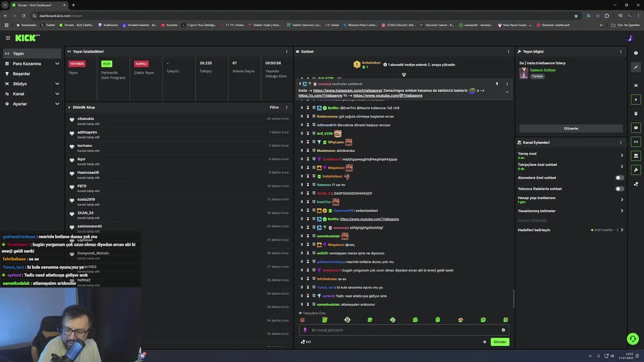The height and width of the screenshot is (362, 644).
Task: Open the instagram.com/trielbaenre link
Action: pos(348,90)
